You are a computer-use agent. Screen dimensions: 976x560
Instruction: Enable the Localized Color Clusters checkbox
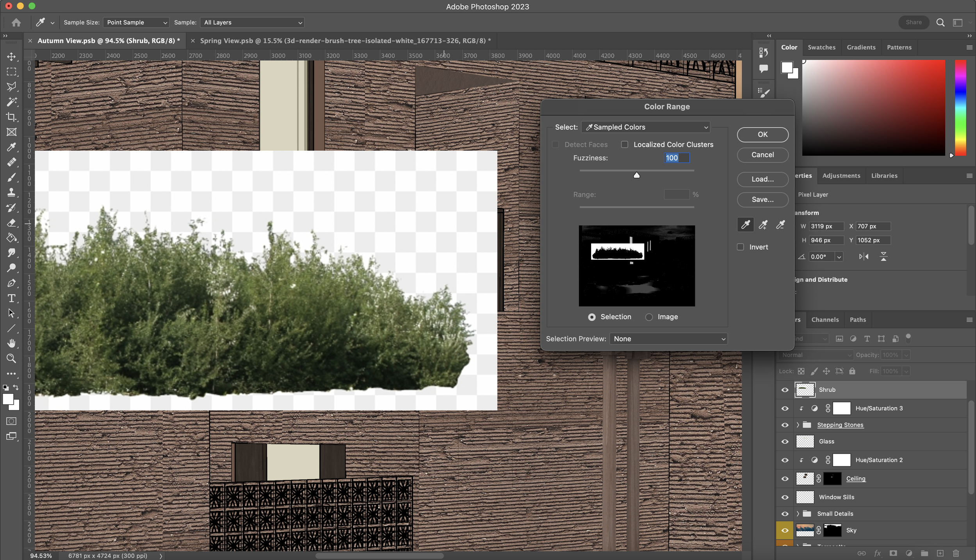[625, 144]
